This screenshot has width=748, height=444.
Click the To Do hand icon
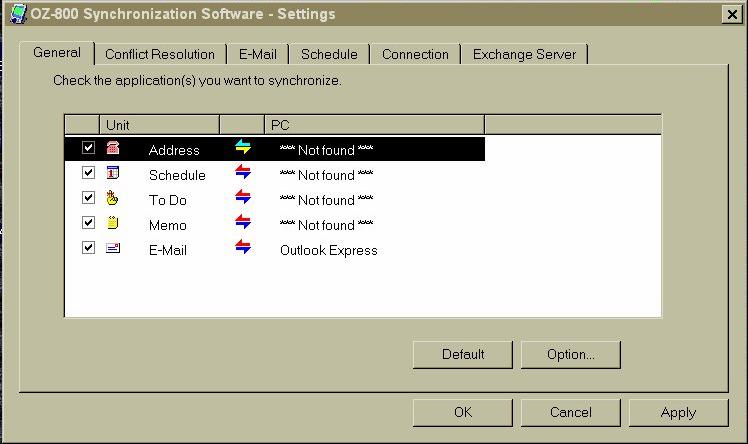click(113, 198)
